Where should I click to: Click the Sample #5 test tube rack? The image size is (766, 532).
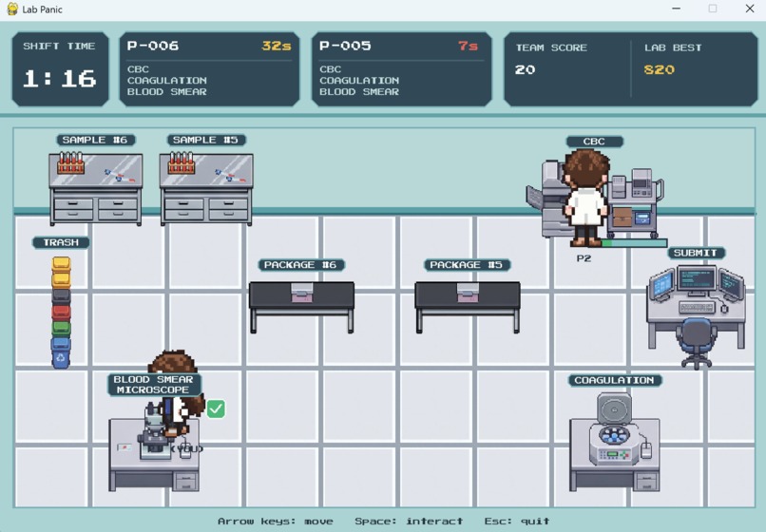point(182,163)
